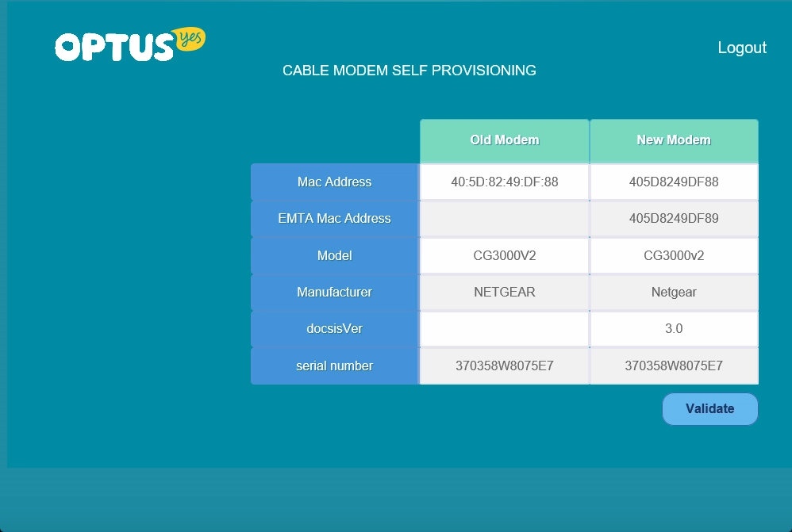Click the Optus yes logo
The width and height of the screenshot is (792, 532).
coord(130,44)
